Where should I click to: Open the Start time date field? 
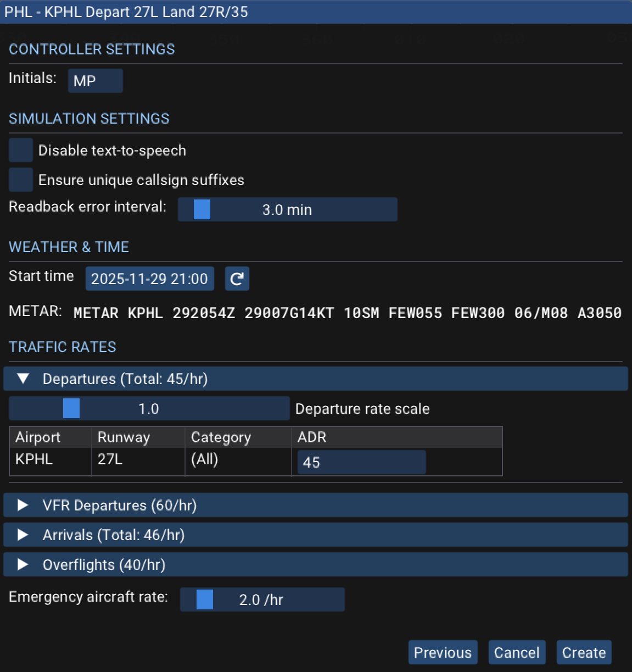tap(150, 279)
